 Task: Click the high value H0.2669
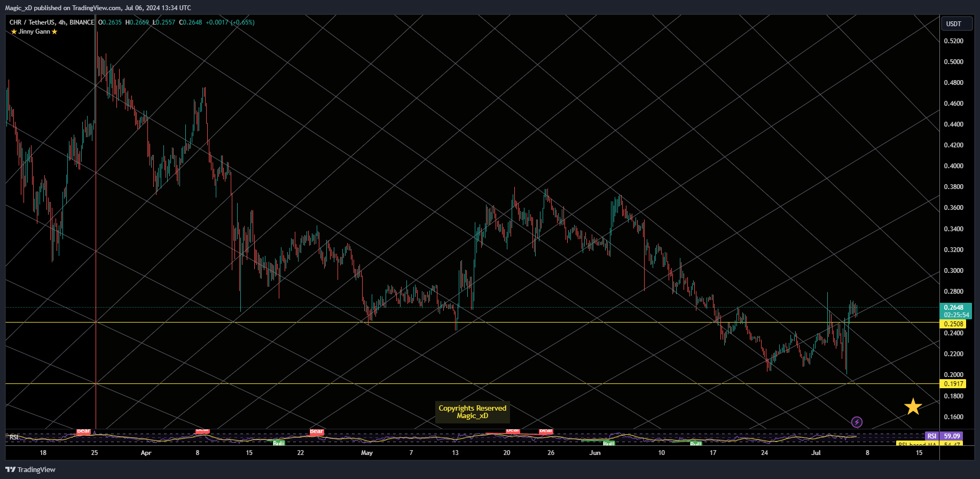pos(137,22)
